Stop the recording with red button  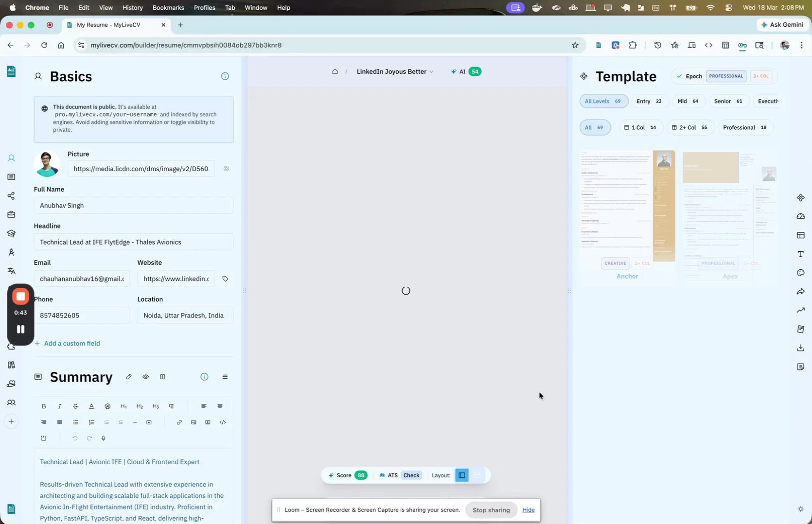[20, 297]
